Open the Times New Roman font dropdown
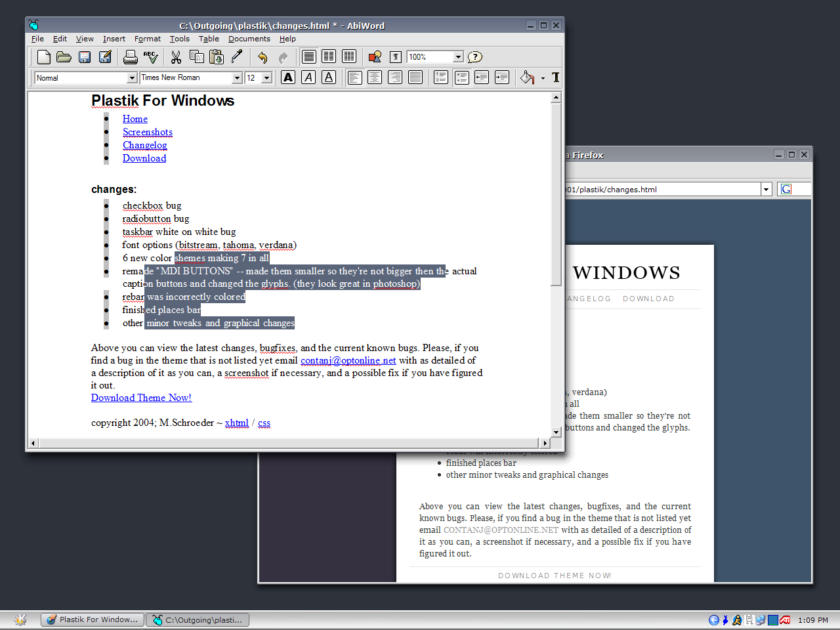 238,77
